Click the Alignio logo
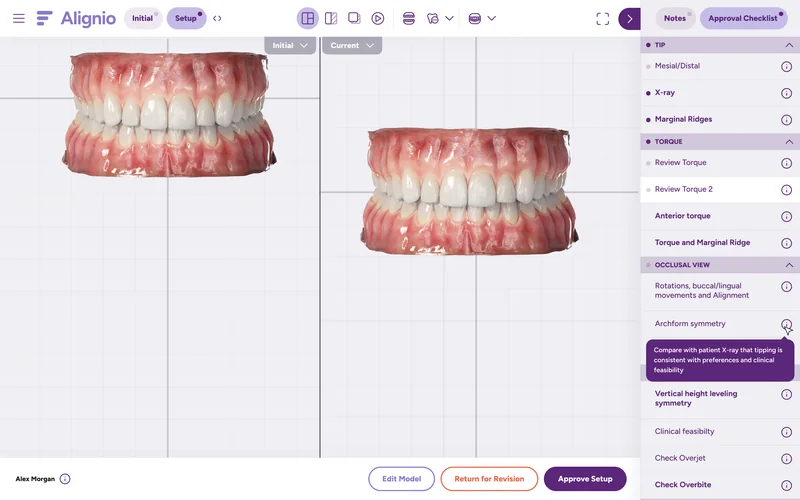Screen dimensions: 800x500 77,18
